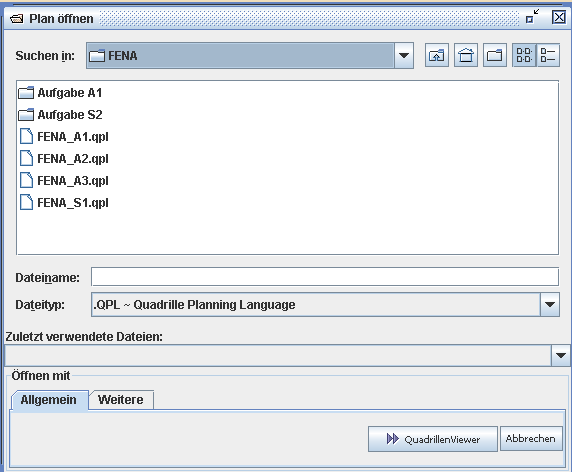
Task: Select the Aufgabe A1 folder icon
Action: 26,93
